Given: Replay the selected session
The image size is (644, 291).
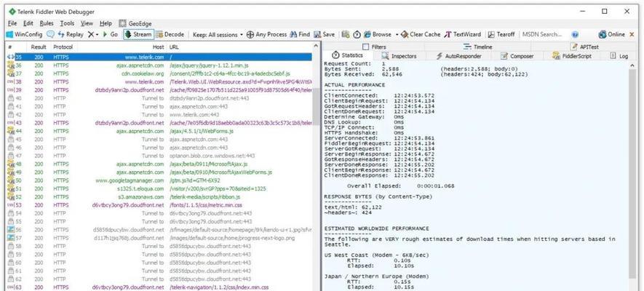Looking at the screenshot, I should (71, 34).
